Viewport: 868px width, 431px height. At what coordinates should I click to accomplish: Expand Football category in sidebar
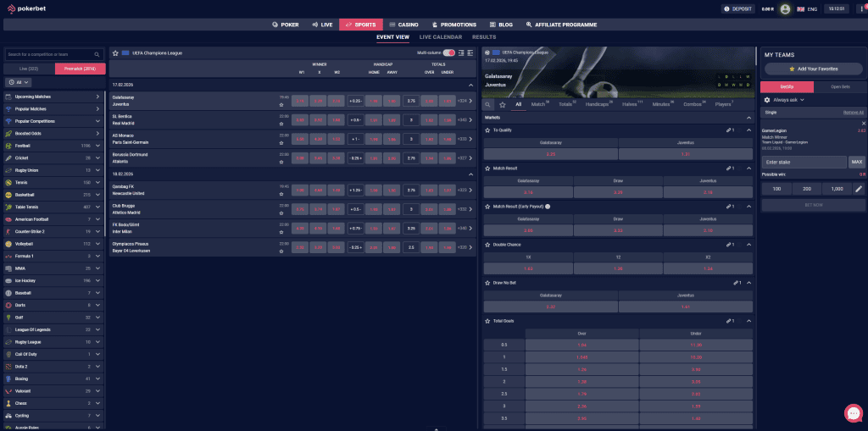pos(98,146)
